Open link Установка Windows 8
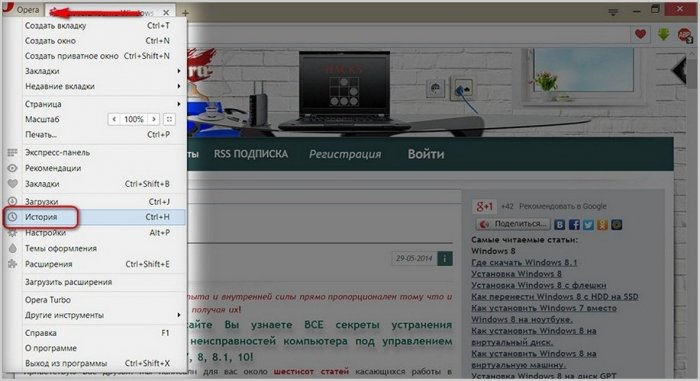Image resolution: width=700 pixels, height=381 pixels. tap(517, 274)
